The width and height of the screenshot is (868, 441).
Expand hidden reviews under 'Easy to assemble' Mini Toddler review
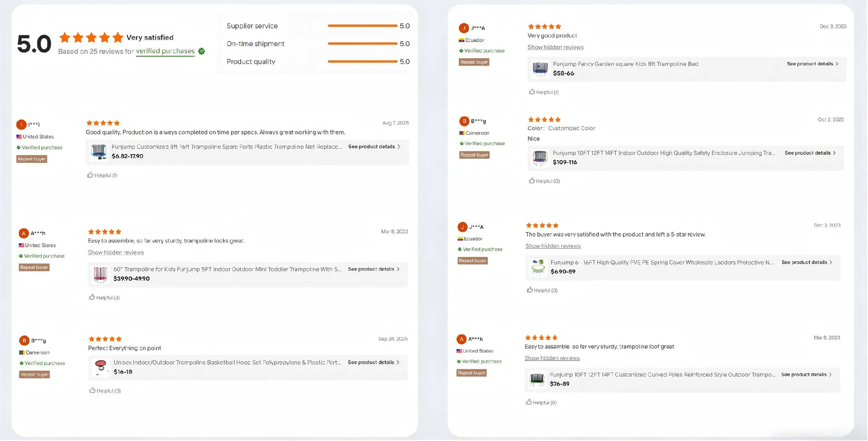click(116, 253)
